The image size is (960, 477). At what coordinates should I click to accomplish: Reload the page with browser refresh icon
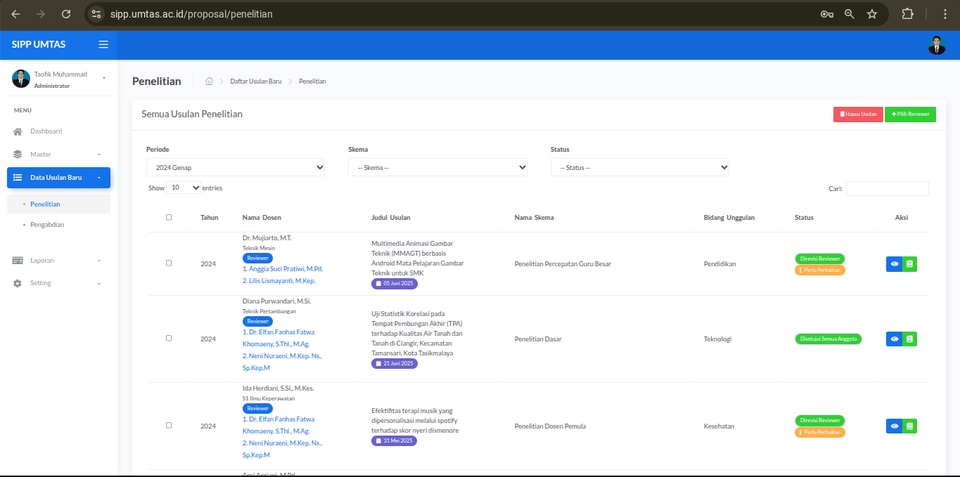coord(66,14)
